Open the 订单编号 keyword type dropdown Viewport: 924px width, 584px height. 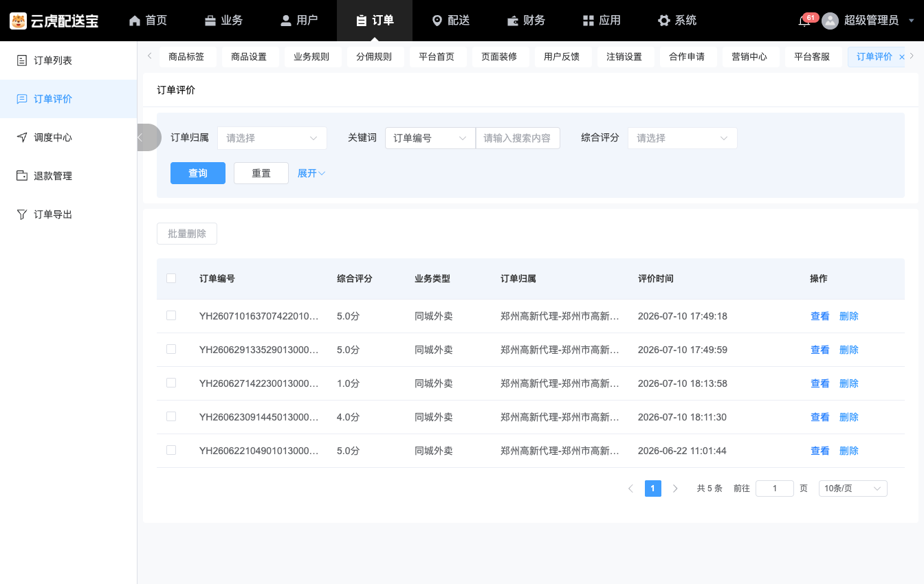[430, 138]
